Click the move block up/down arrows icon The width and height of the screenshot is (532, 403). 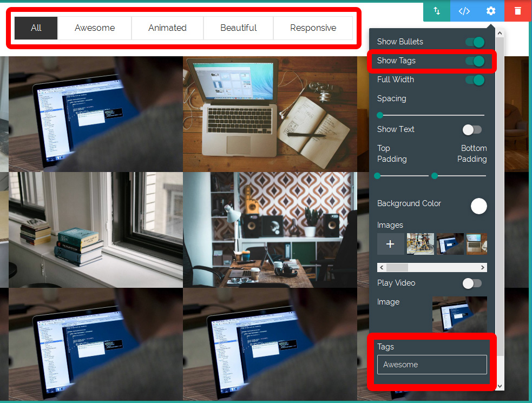tap(437, 11)
